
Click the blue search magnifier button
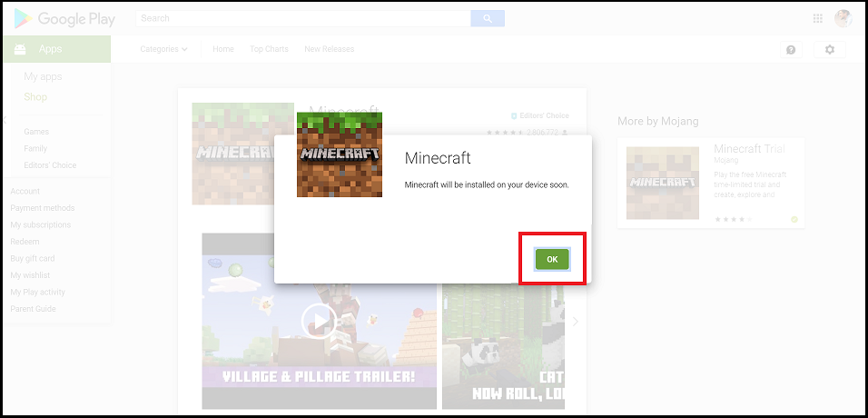coord(488,18)
